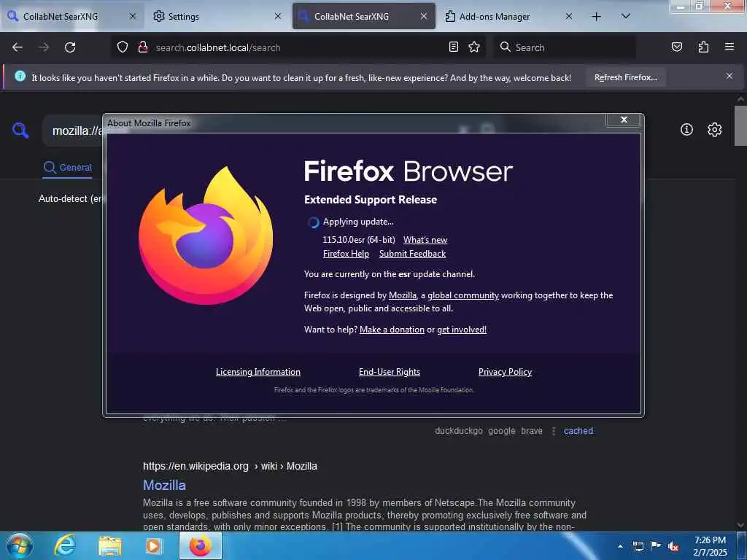The image size is (747, 560).
Task: Bookmark this page with the star
Action: [474, 47]
